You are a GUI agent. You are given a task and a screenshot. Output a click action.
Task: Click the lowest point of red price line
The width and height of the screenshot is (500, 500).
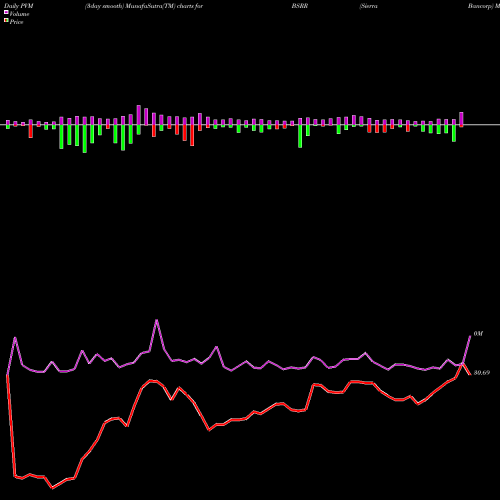[52, 488]
